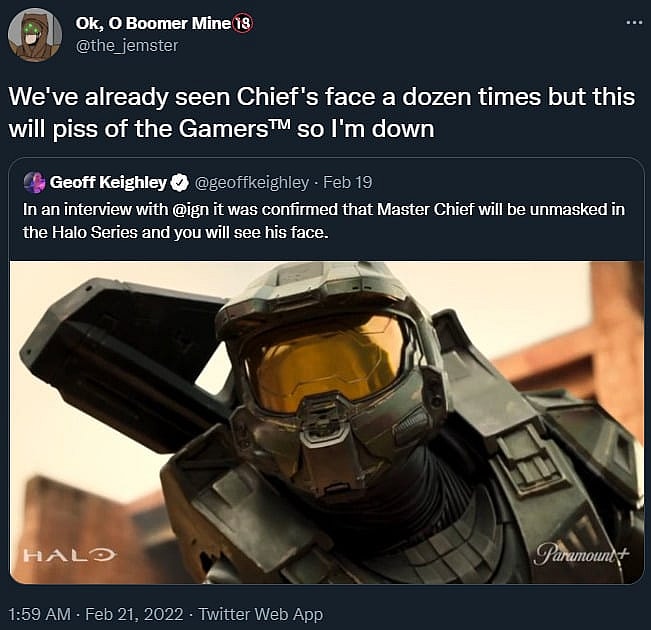651x630 pixels.
Task: Click the main tweet text about Chief's face
Action: [322, 113]
